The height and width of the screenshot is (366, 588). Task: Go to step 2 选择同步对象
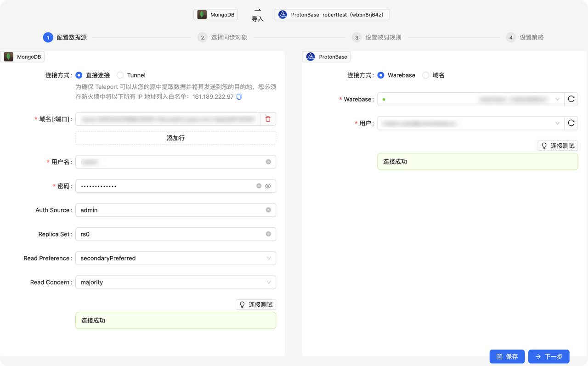point(222,37)
